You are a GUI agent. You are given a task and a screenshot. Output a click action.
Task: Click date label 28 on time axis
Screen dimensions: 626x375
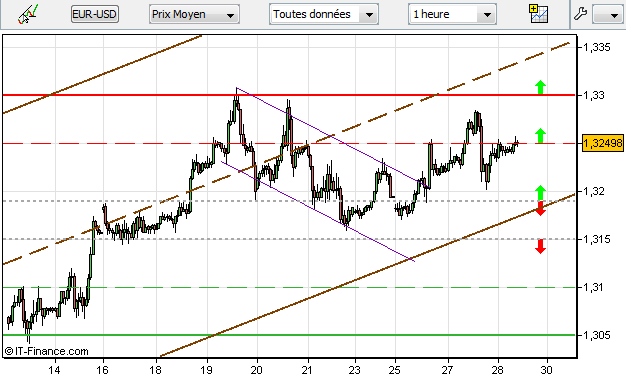pos(497,370)
